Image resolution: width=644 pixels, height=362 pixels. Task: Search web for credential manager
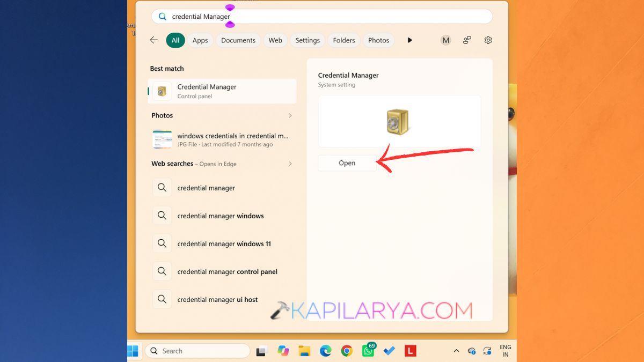point(222,188)
